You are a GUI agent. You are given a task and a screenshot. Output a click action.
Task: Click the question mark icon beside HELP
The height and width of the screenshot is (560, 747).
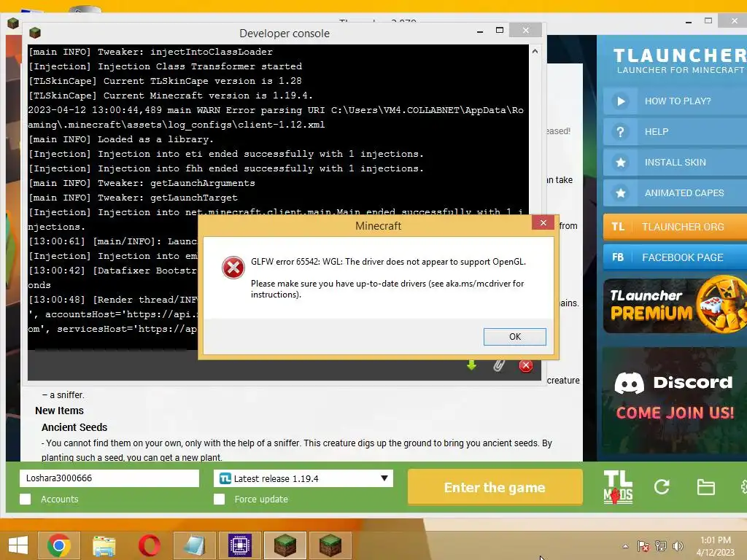pos(620,132)
